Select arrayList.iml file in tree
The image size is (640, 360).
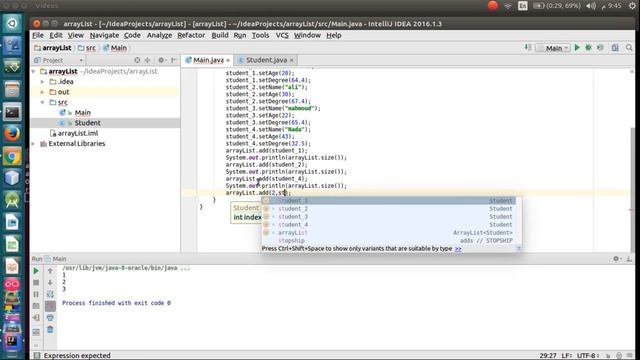click(78, 133)
